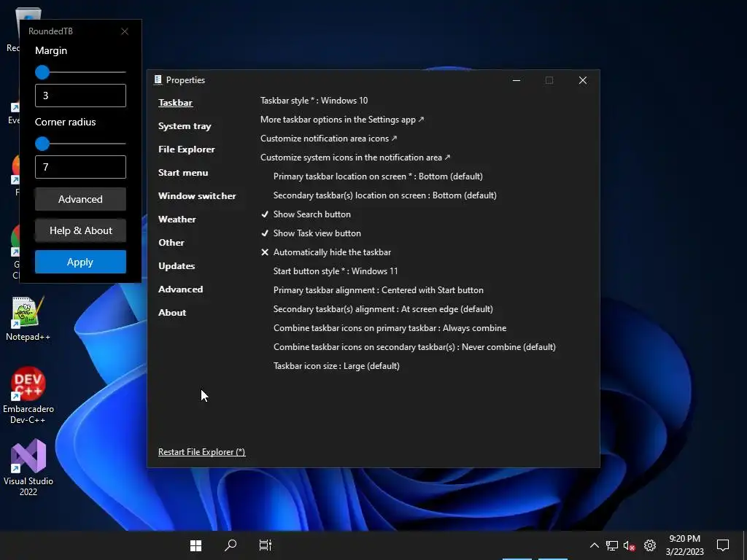
Task: Open More taskbar options in Settings app
Action: [x=341, y=120]
